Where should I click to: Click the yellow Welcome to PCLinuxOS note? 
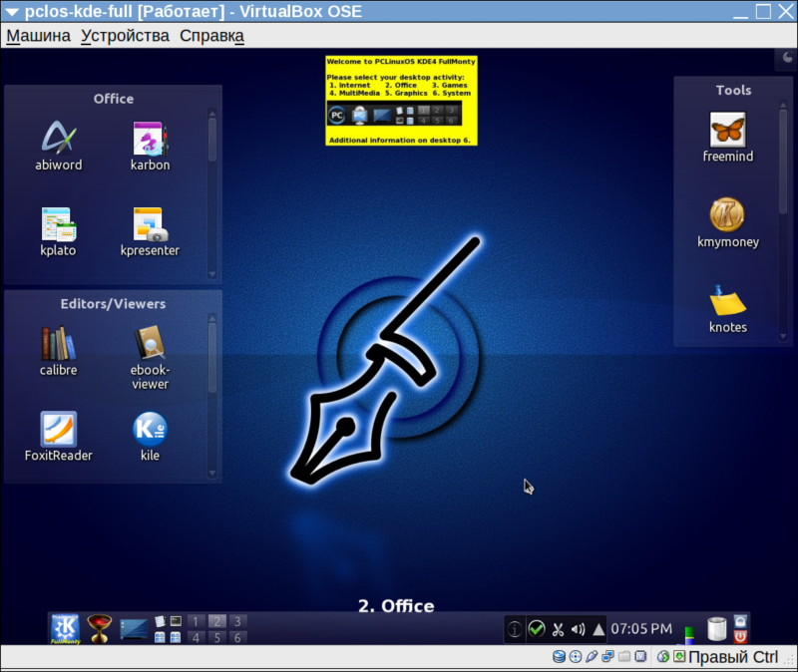(x=401, y=101)
